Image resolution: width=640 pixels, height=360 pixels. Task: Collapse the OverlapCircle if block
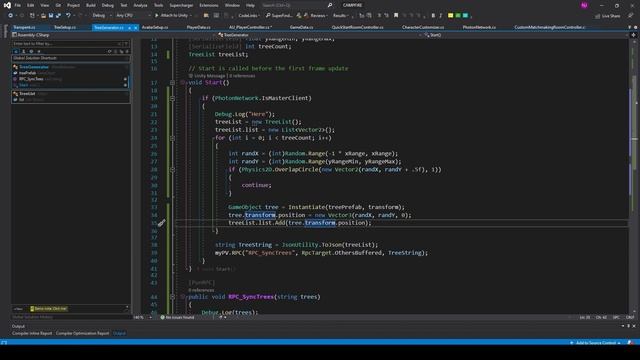[x=172, y=170]
